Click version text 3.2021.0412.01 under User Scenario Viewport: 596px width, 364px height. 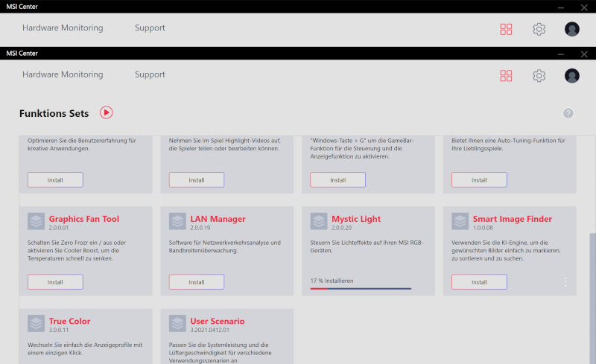point(210,331)
